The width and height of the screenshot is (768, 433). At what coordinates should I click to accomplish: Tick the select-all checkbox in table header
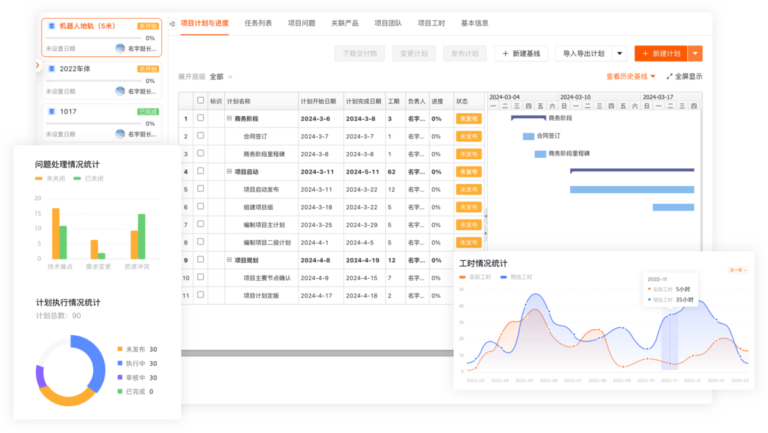click(x=200, y=100)
